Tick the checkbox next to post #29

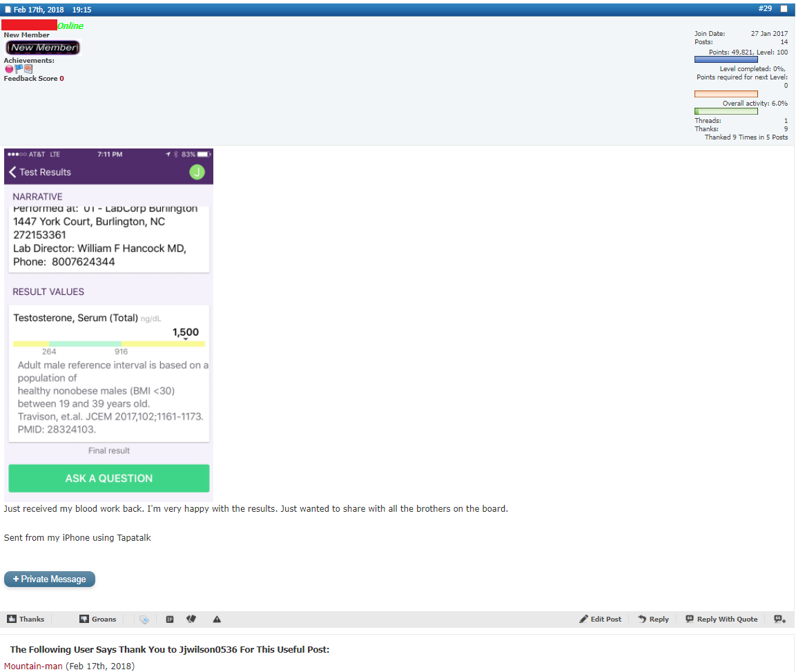tap(784, 9)
